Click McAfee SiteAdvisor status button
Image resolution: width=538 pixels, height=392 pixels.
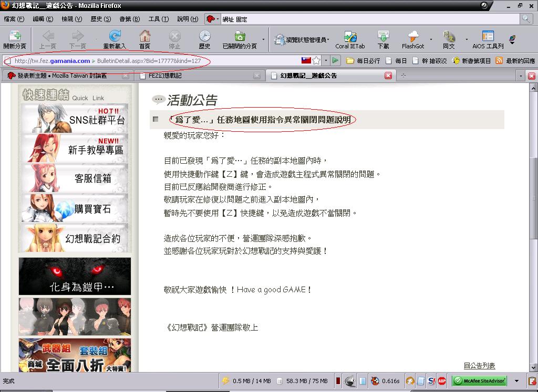[x=480, y=381]
